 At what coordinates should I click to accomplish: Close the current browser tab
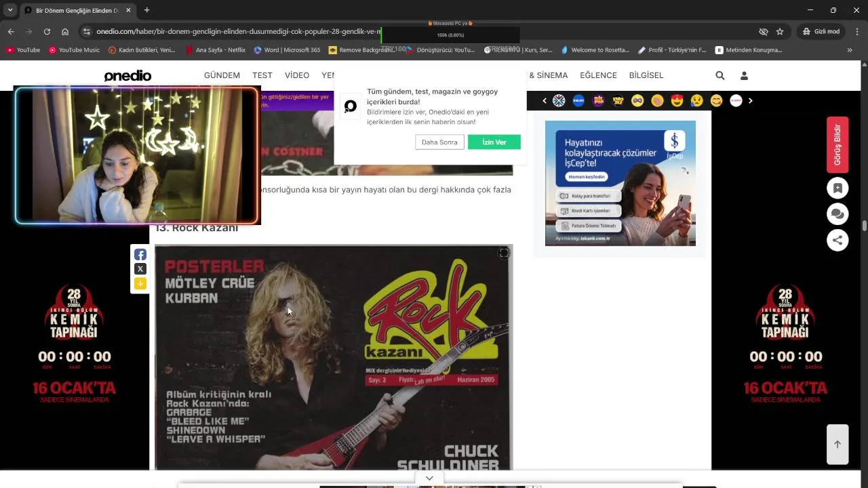[128, 10]
